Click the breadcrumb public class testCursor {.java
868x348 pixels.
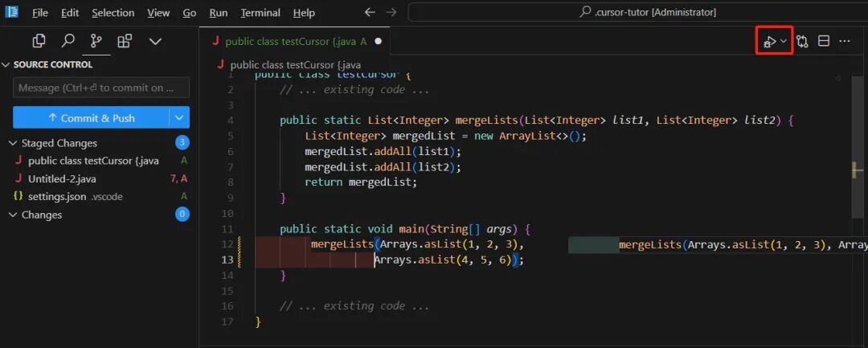pos(296,65)
